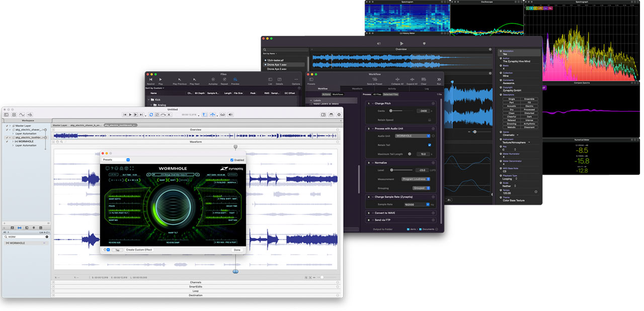
Task: Click the BYPASS button in WORMHOLE plugin
Action: pyautogui.click(x=233, y=175)
